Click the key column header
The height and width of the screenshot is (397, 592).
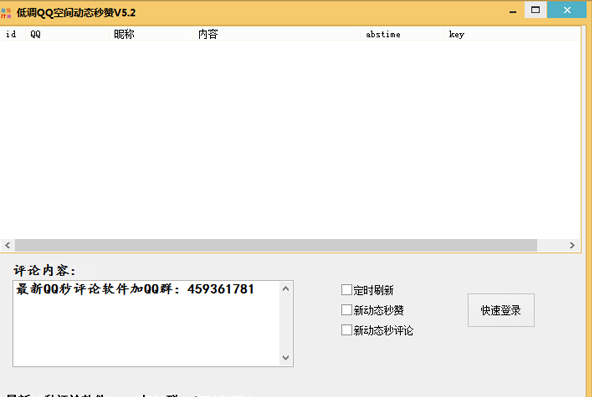[512, 34]
